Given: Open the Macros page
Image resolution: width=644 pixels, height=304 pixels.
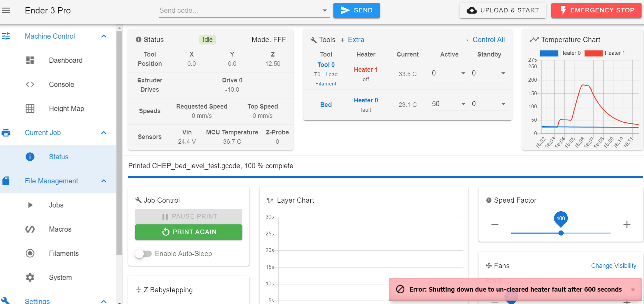Looking at the screenshot, I should tap(60, 229).
